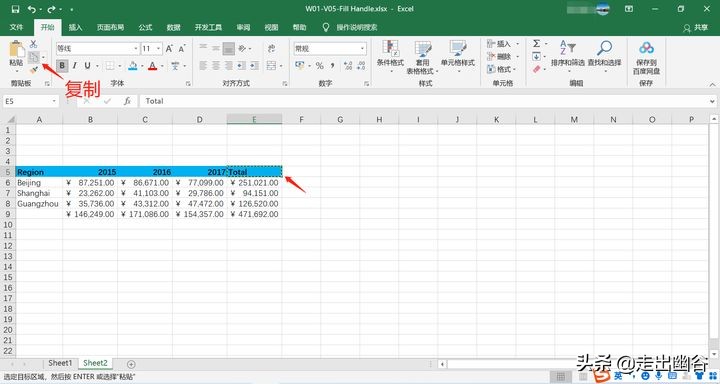Click the Cut scissors icon
The height and width of the screenshot is (384, 720).
[34, 44]
